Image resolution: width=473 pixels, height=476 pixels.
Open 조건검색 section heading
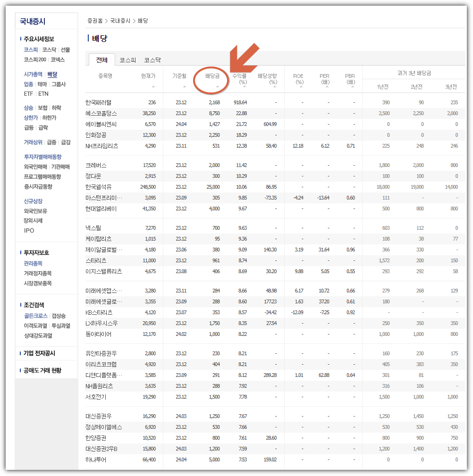34,305
